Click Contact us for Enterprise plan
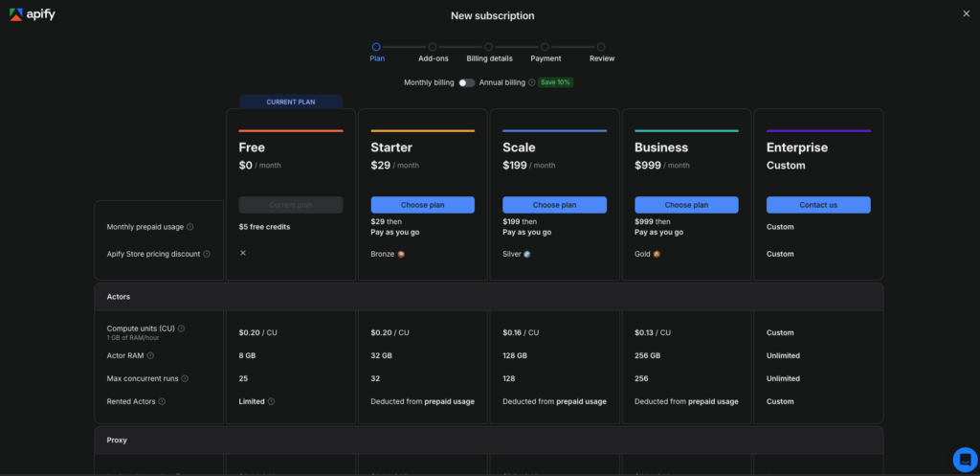This screenshot has height=476, width=980. tap(818, 205)
